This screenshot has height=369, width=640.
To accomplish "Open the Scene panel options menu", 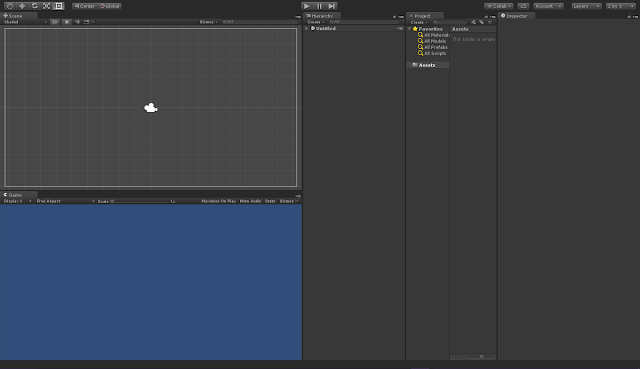I will pyautogui.click(x=298, y=16).
